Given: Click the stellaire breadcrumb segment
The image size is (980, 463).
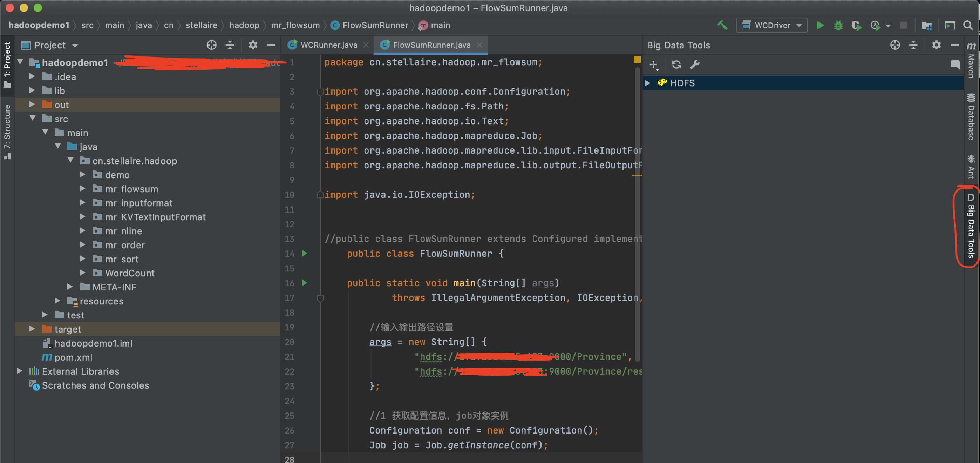Looking at the screenshot, I should [x=201, y=26].
